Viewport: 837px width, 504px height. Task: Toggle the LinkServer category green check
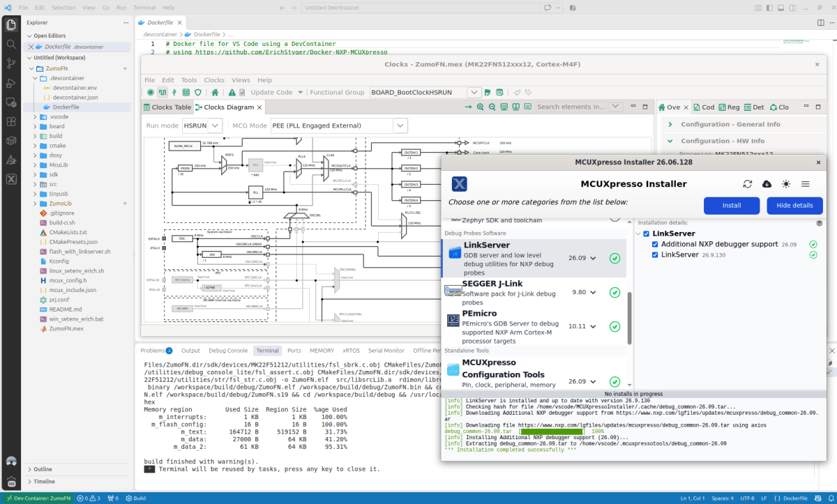click(x=614, y=258)
